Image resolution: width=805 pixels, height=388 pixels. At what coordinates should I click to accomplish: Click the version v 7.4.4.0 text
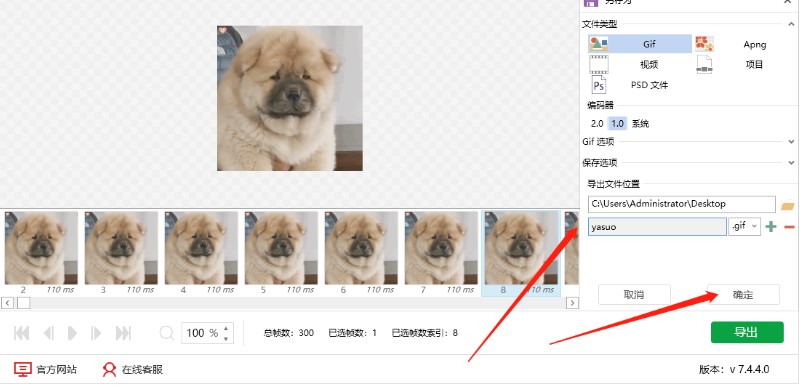[734, 369]
